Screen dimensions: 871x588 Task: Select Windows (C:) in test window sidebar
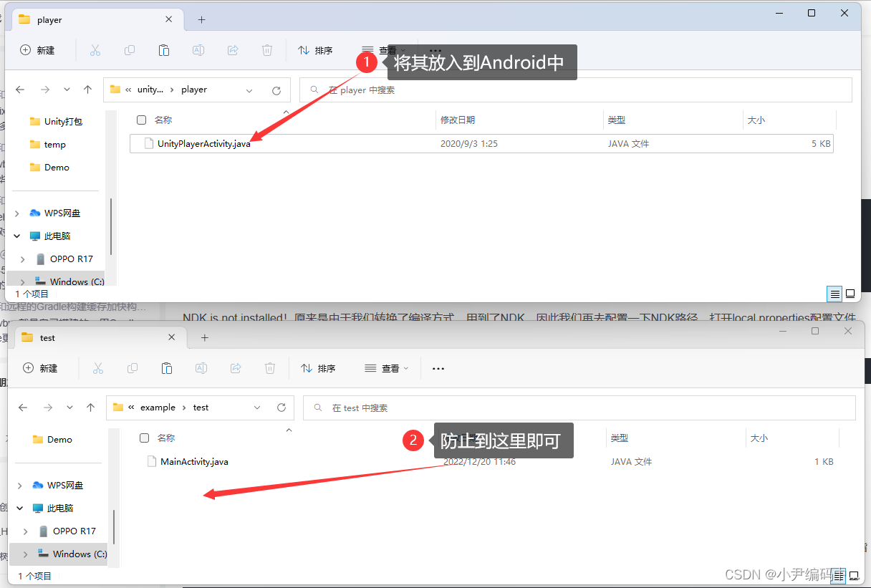click(72, 554)
